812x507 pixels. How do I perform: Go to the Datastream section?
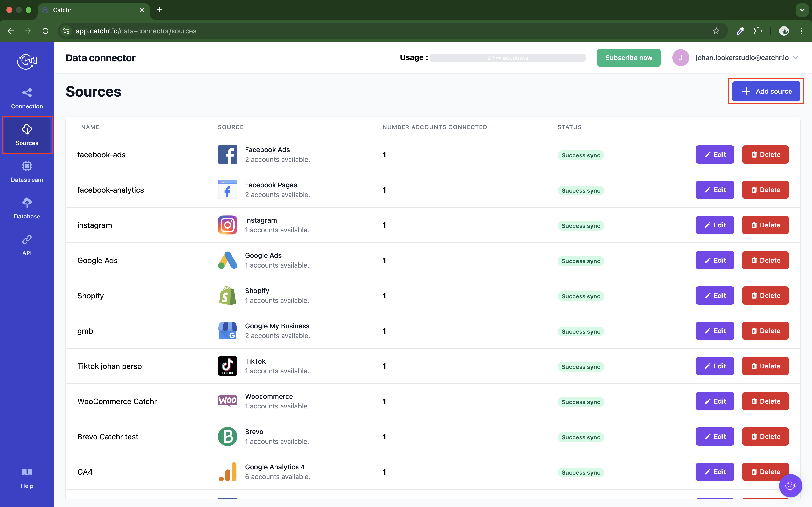point(27,172)
